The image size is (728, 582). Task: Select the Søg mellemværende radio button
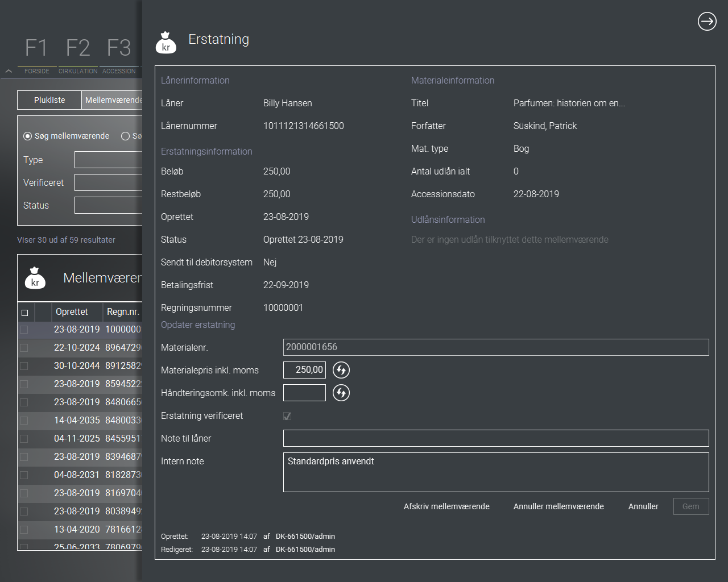point(27,136)
